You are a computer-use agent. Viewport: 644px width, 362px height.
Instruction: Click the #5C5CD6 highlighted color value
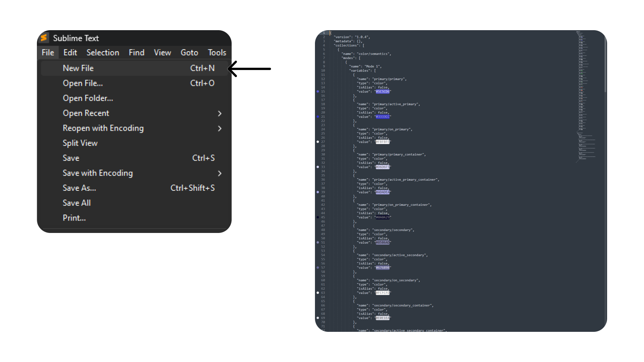pos(382,92)
